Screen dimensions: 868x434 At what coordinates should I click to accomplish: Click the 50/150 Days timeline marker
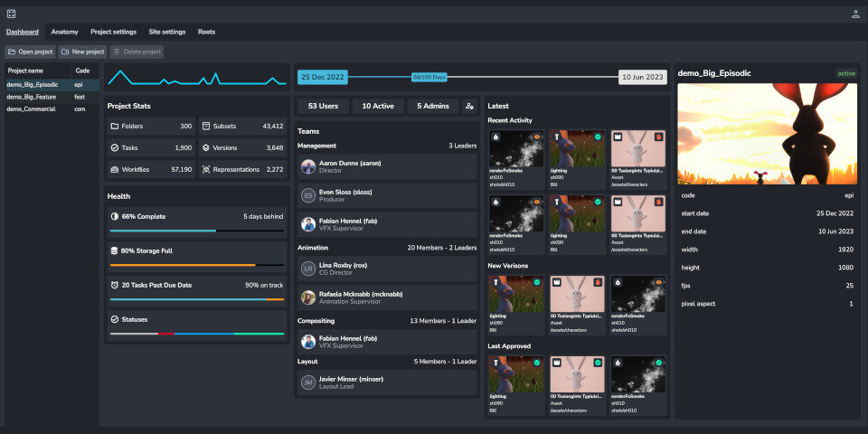[x=429, y=78]
